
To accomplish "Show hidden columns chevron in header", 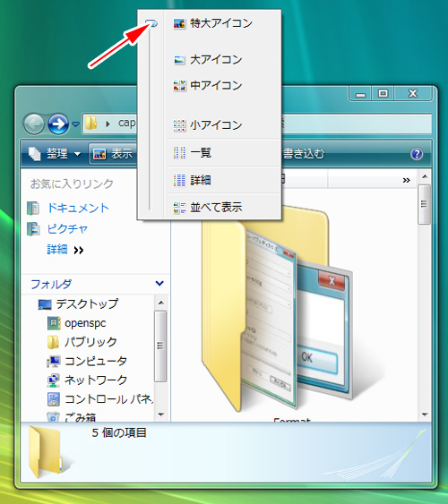I will 406,180.
